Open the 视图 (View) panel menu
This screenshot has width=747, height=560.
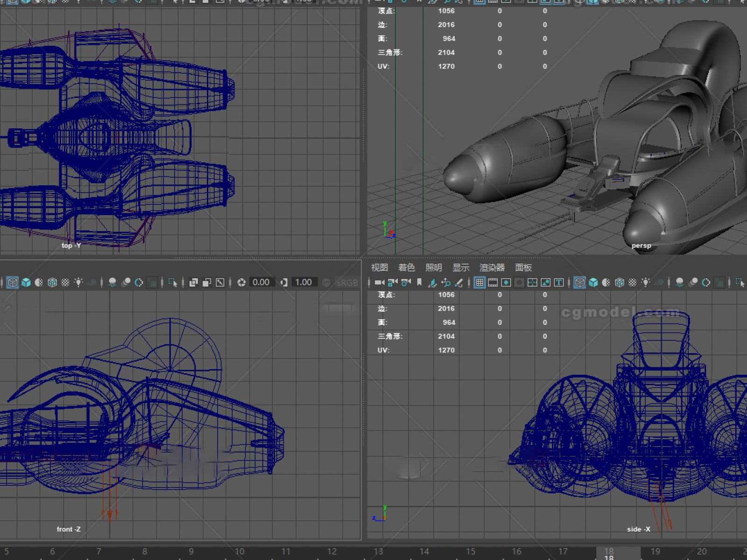[380, 267]
